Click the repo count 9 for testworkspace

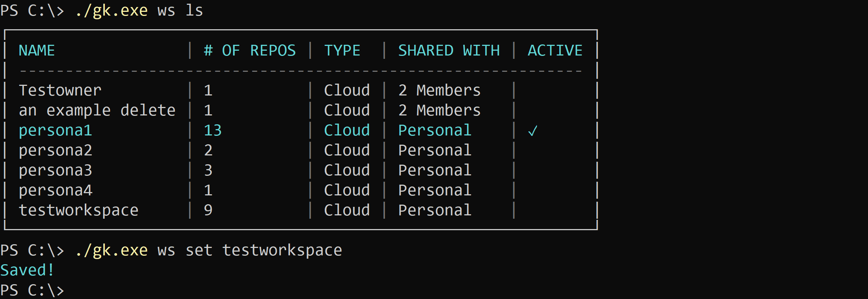tap(208, 211)
